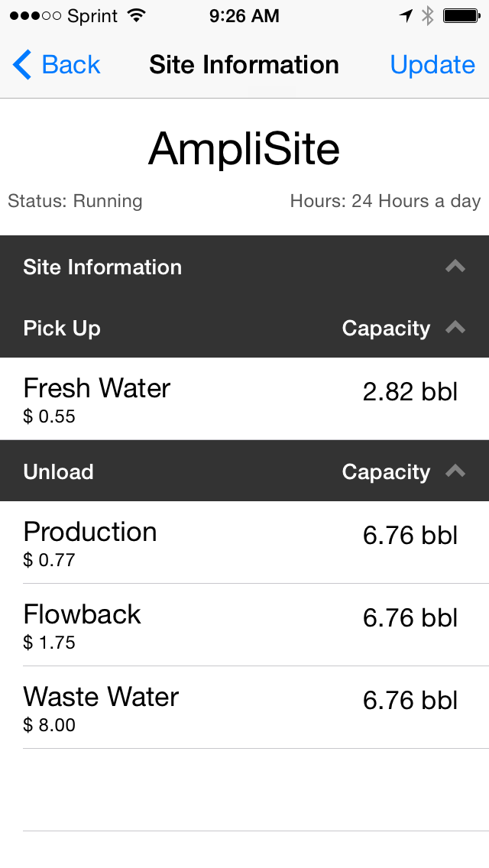
Task: Open the Flowback unload item
Action: (x=244, y=625)
